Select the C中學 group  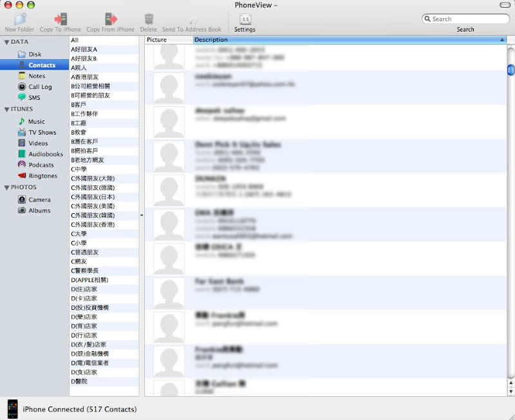(104, 169)
